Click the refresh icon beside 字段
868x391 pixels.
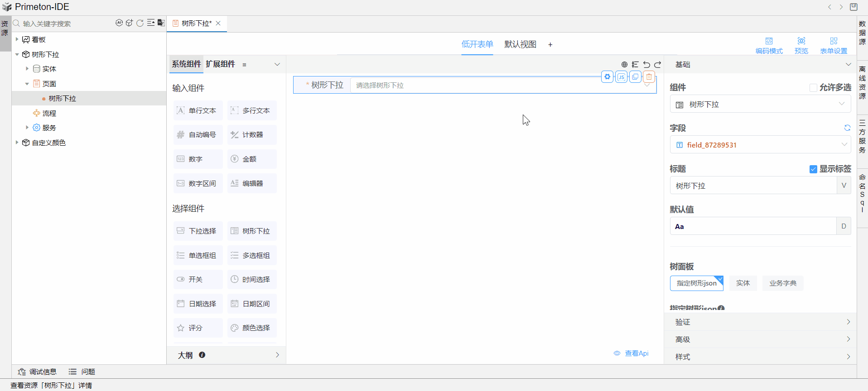coord(847,128)
